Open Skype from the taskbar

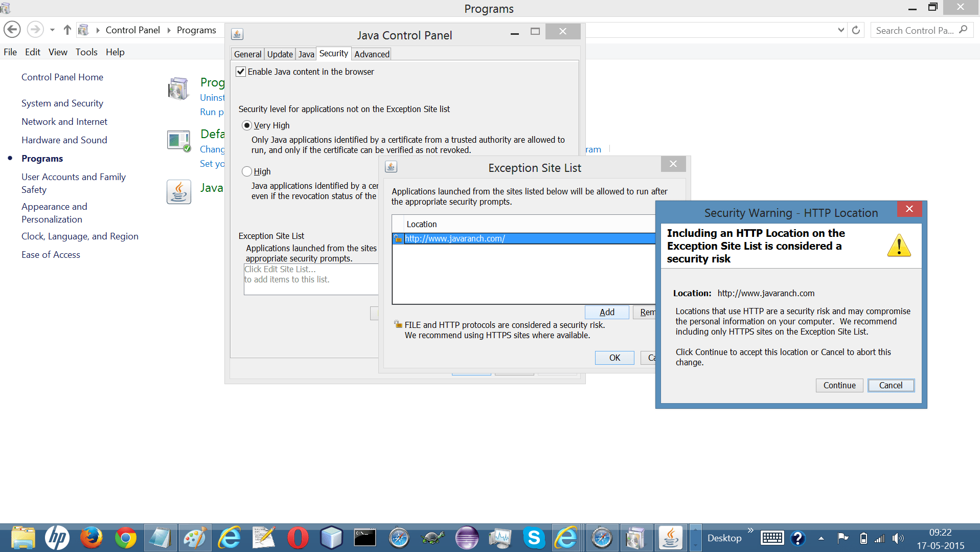pyautogui.click(x=534, y=538)
